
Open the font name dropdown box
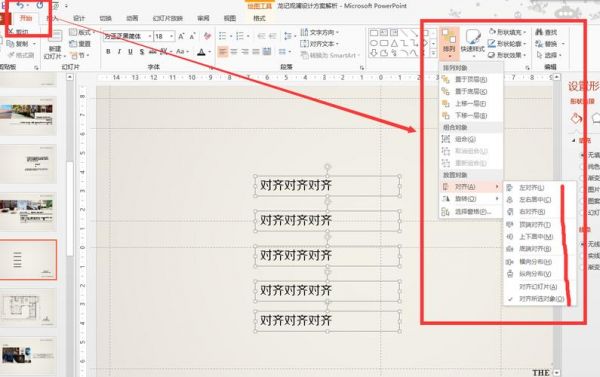coord(128,36)
